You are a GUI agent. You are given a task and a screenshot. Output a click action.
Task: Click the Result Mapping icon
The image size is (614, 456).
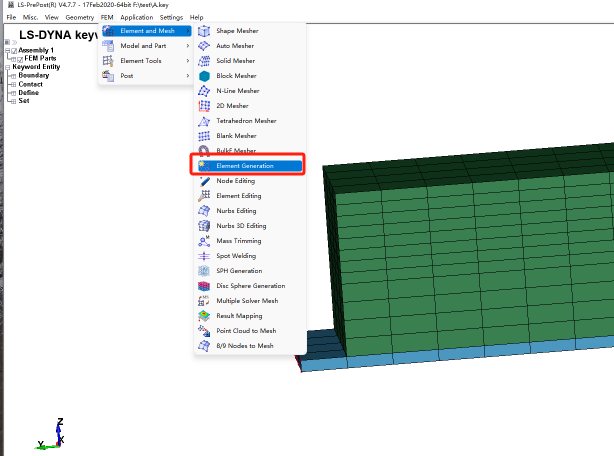coord(204,316)
